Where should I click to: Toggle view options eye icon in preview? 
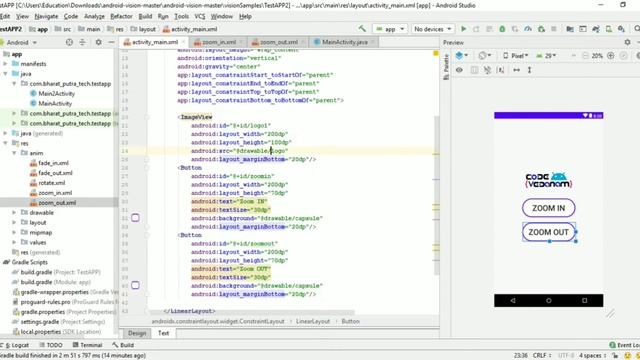pos(459,70)
